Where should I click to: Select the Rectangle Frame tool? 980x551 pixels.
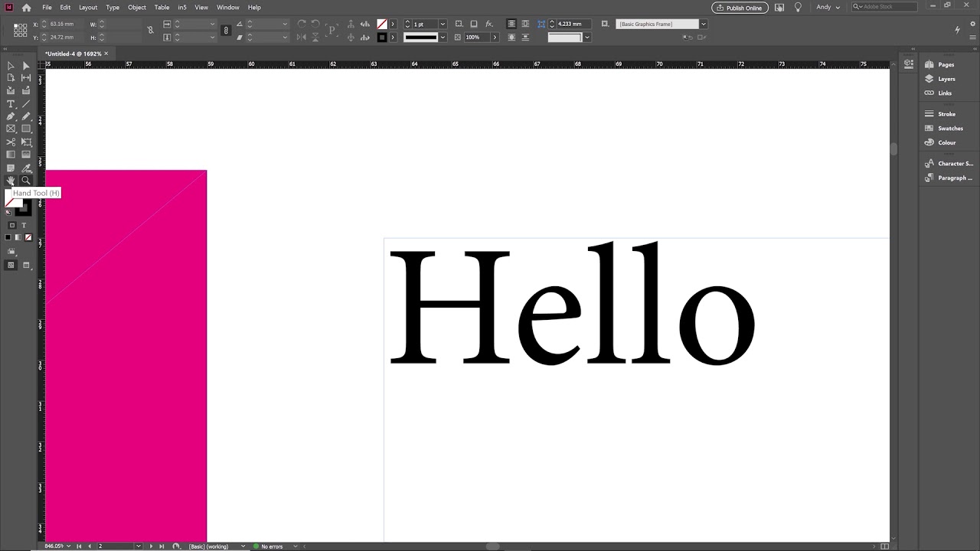[11, 129]
